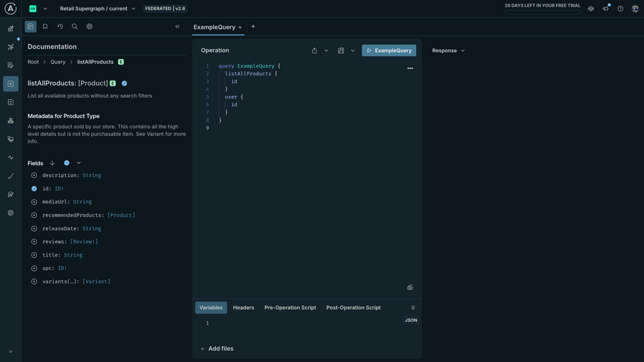The width and height of the screenshot is (644, 362).
Task: Add the description field to query
Action: point(34,175)
